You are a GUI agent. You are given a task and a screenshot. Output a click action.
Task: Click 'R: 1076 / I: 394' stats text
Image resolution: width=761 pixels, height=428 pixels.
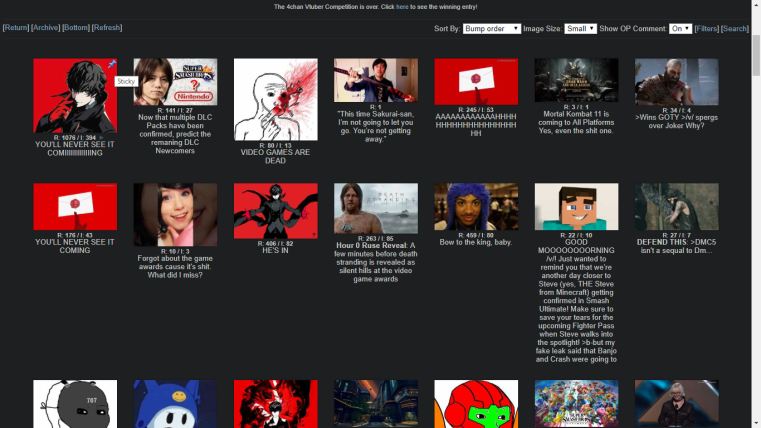pos(75,138)
